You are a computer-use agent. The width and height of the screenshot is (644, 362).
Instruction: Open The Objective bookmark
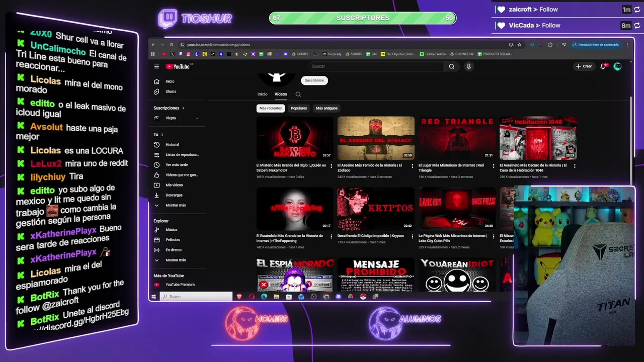coord(398,54)
